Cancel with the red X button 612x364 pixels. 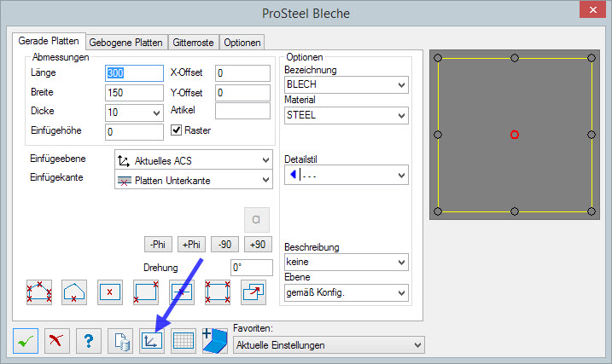pyautogui.click(x=57, y=341)
